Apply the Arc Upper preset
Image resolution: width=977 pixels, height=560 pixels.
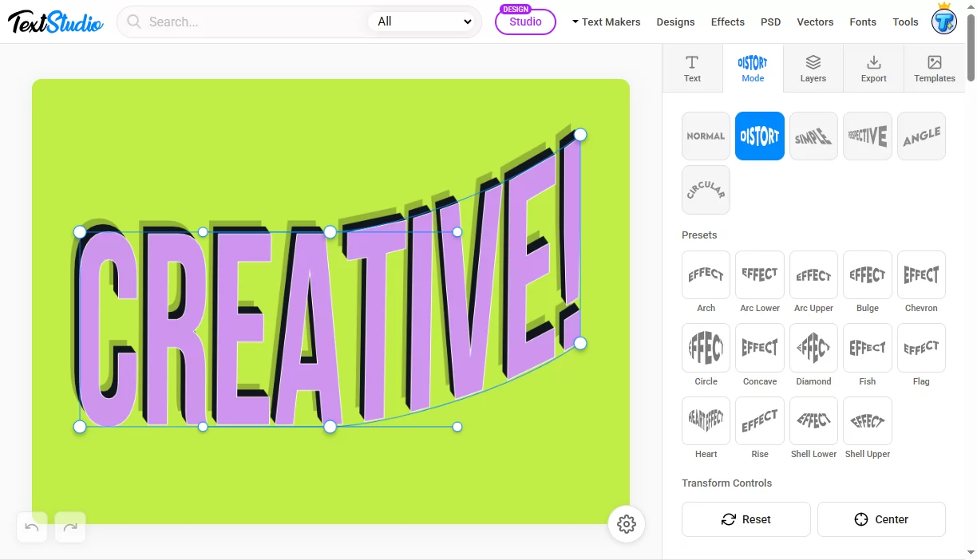click(x=813, y=275)
